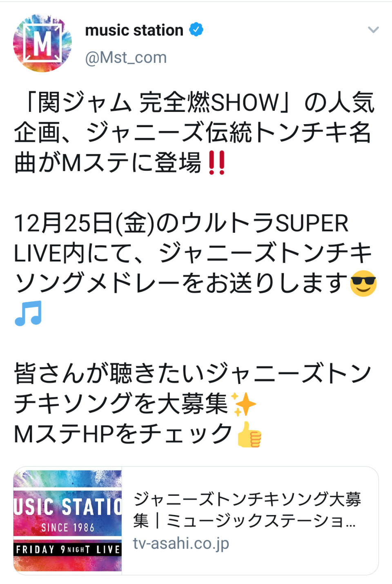Click the blue verified badge icon

(196, 30)
